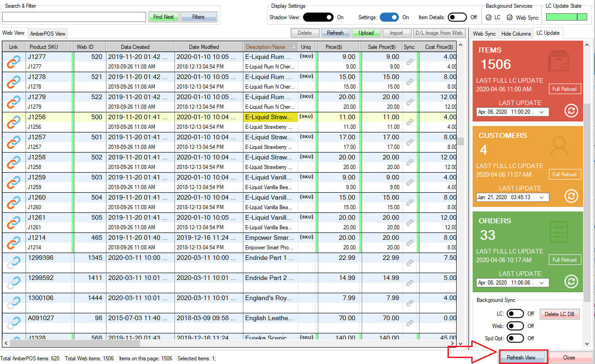Click the Sale Price($) column header
595x364 pixels.
click(x=382, y=47)
